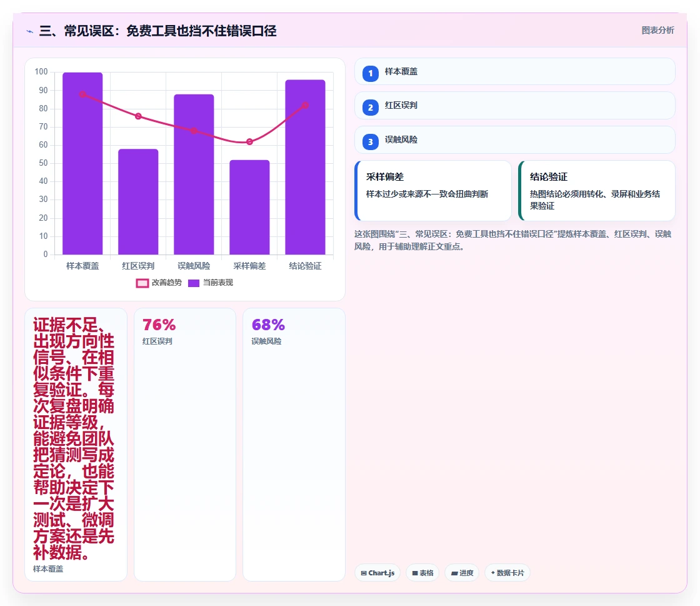
Task: Open the 表格 tag
Action: click(x=422, y=573)
